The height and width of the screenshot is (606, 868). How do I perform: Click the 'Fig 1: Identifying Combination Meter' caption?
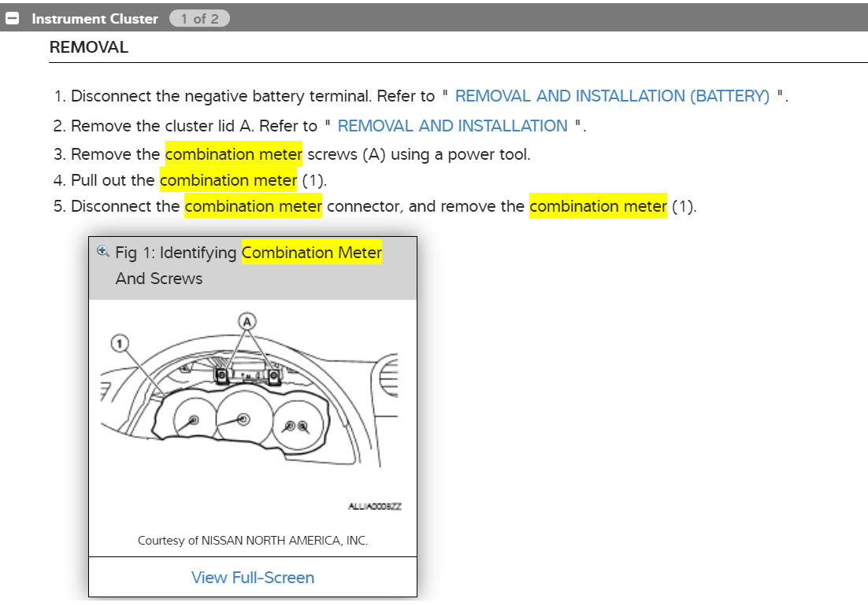(x=249, y=253)
